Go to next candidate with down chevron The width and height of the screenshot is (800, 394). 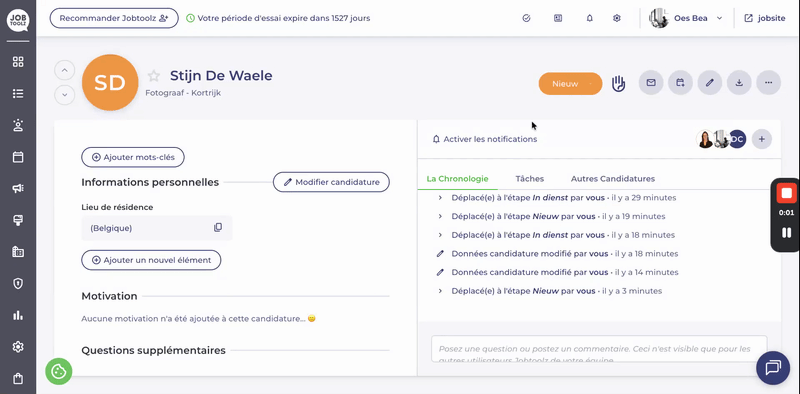tap(65, 95)
